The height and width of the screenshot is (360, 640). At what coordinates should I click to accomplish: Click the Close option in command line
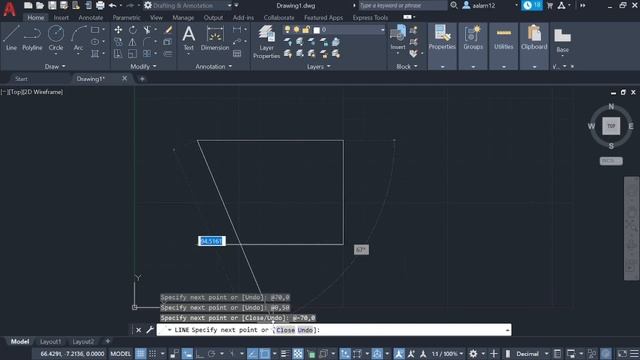tap(285, 330)
